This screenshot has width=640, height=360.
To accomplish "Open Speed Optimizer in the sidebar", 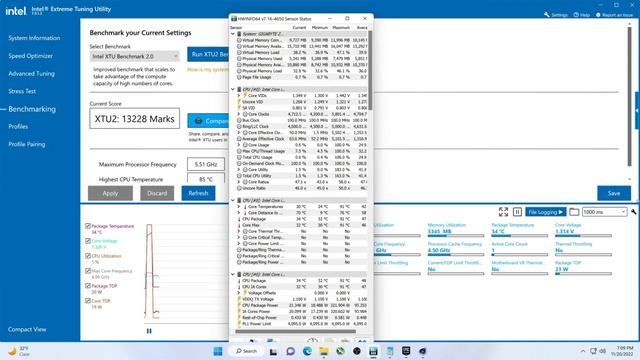I will (31, 56).
